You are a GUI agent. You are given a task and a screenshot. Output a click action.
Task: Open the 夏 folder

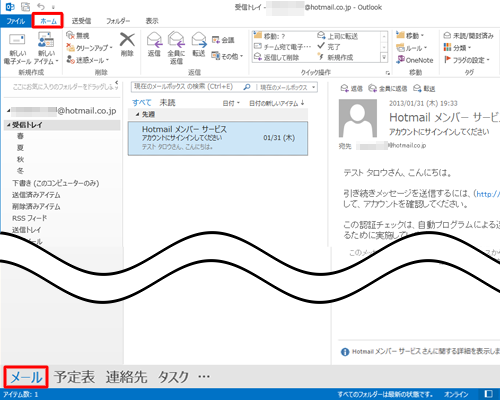tap(21, 148)
